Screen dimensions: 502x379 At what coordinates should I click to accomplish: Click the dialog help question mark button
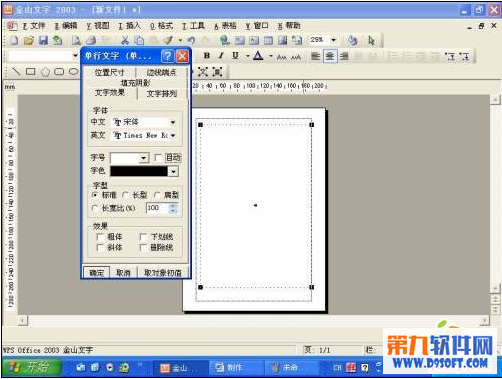(167, 56)
